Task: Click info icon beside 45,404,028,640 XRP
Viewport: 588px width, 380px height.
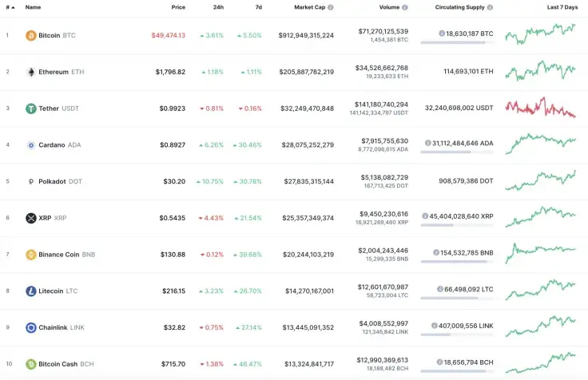Action: (x=425, y=216)
